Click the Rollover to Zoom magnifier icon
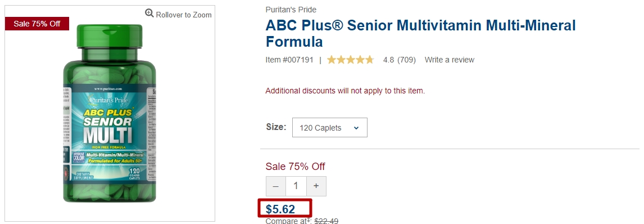This screenshot has width=644, height=224. 149,13
